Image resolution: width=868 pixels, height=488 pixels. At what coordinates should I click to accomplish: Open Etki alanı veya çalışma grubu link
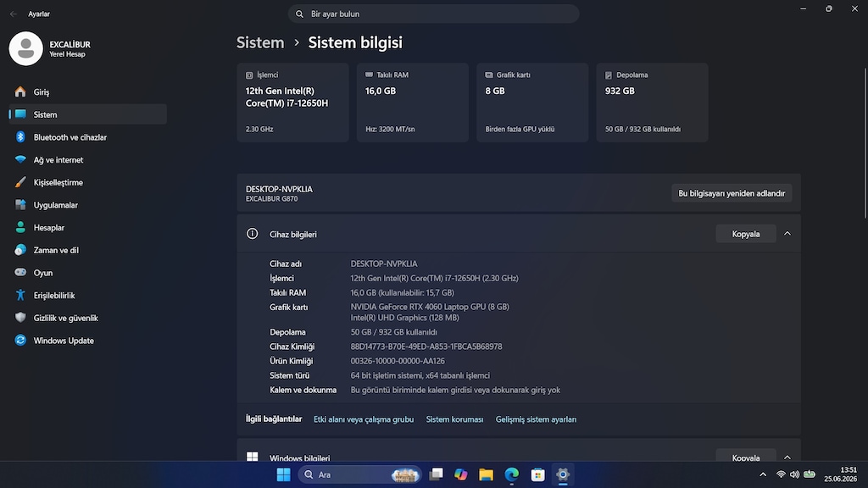(x=363, y=419)
